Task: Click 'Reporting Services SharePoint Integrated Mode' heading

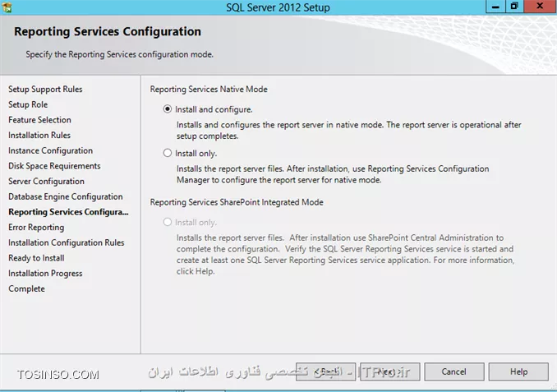Action: tap(237, 202)
